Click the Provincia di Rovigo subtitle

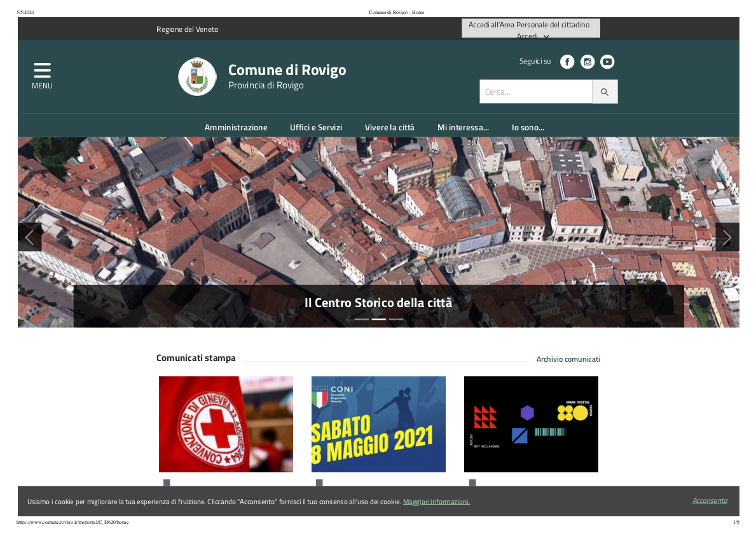click(266, 85)
